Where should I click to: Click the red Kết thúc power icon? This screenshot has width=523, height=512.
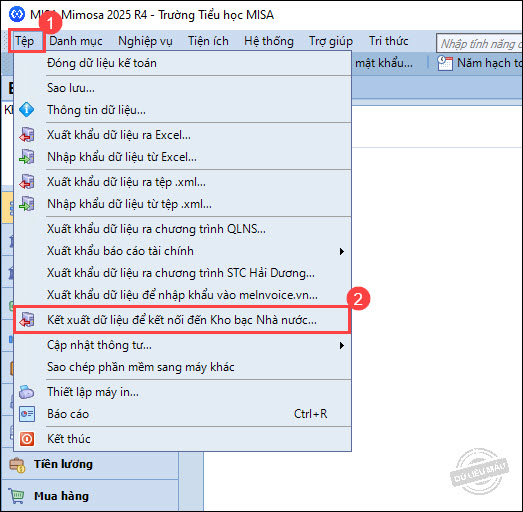click(27, 439)
